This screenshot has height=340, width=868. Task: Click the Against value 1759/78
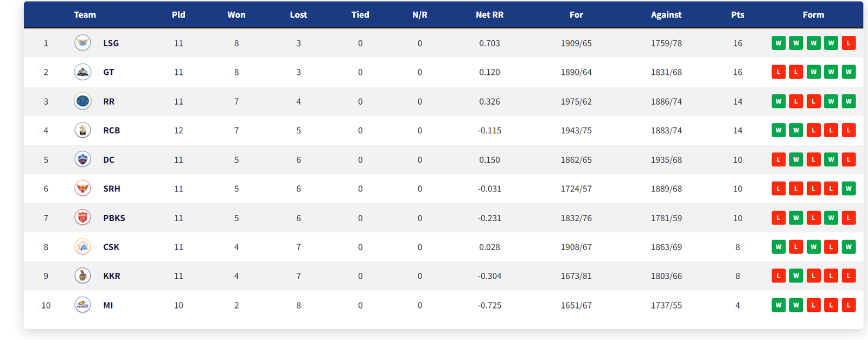click(x=666, y=43)
